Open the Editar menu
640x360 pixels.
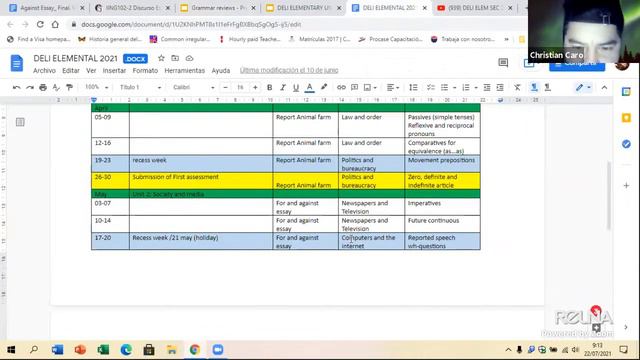tap(71, 71)
